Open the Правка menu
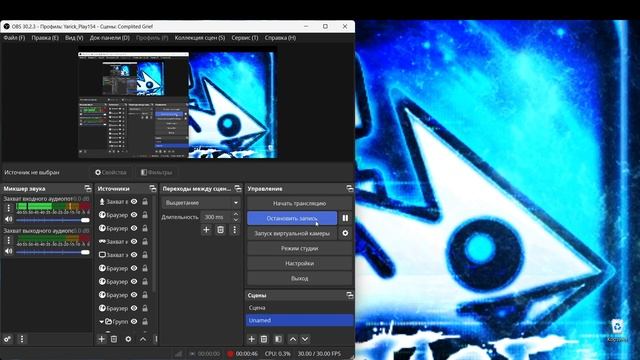The width and height of the screenshot is (640, 360). click(45, 38)
